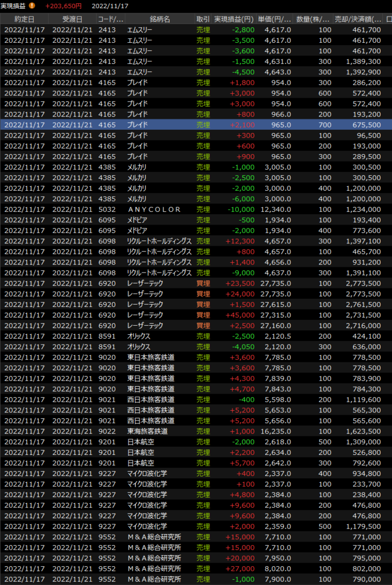The height and width of the screenshot is (585, 392).
Task: Click the +203,650円 total profit value
Action: pos(63,6)
